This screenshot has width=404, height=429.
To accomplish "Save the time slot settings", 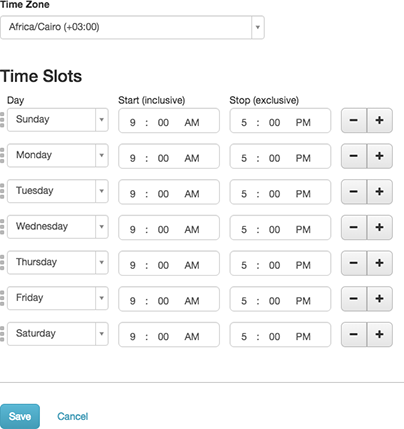I will pos(20,416).
